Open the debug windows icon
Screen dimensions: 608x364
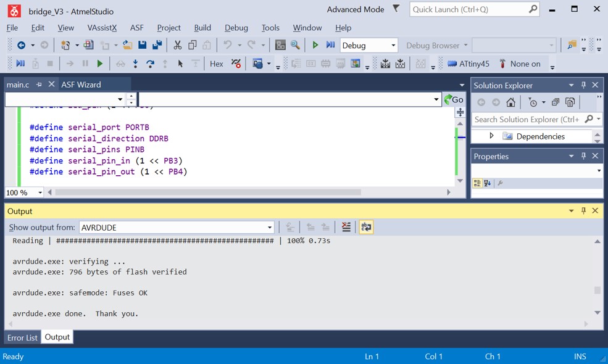pyautogui.click(x=257, y=64)
